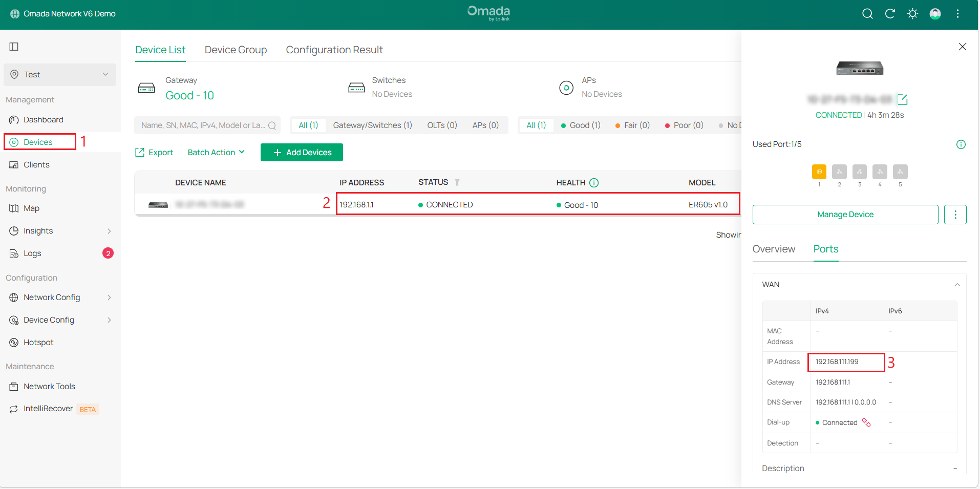980x489 pixels.
Task: Select port 1 on the device panel
Action: click(x=819, y=172)
